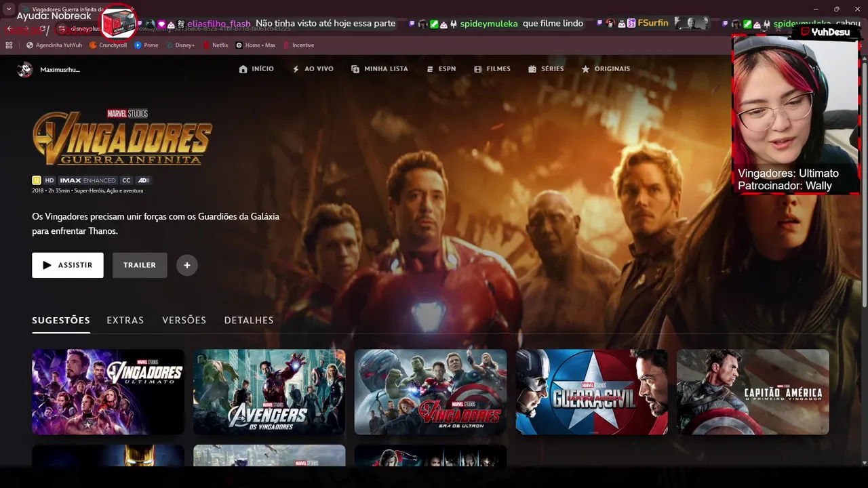Click the '2018 • 2h 35min' metadata line
Viewport: 868px width, 488px height.
87,191
